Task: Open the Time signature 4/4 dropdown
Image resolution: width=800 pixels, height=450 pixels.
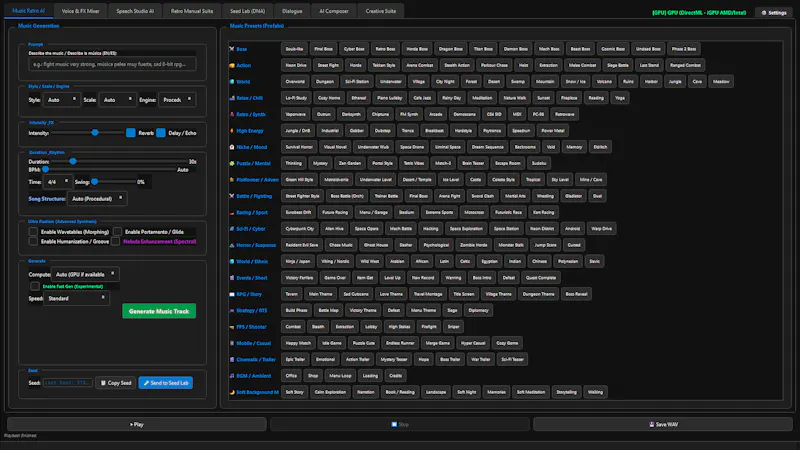Action: click(x=57, y=182)
